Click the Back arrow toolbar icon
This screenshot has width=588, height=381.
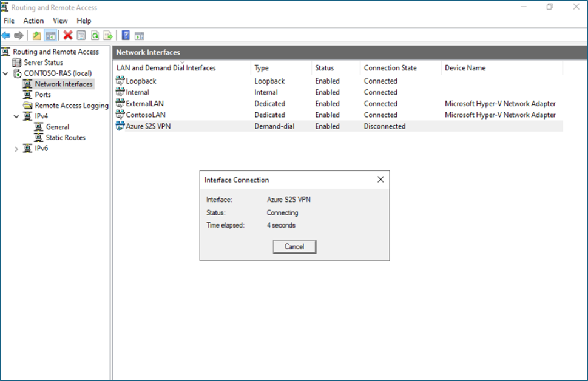6,35
